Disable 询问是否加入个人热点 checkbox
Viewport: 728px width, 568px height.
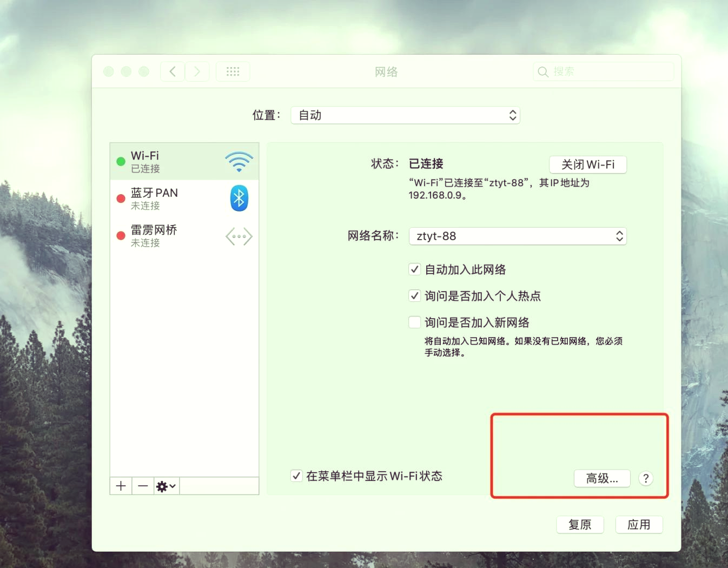pyautogui.click(x=414, y=295)
